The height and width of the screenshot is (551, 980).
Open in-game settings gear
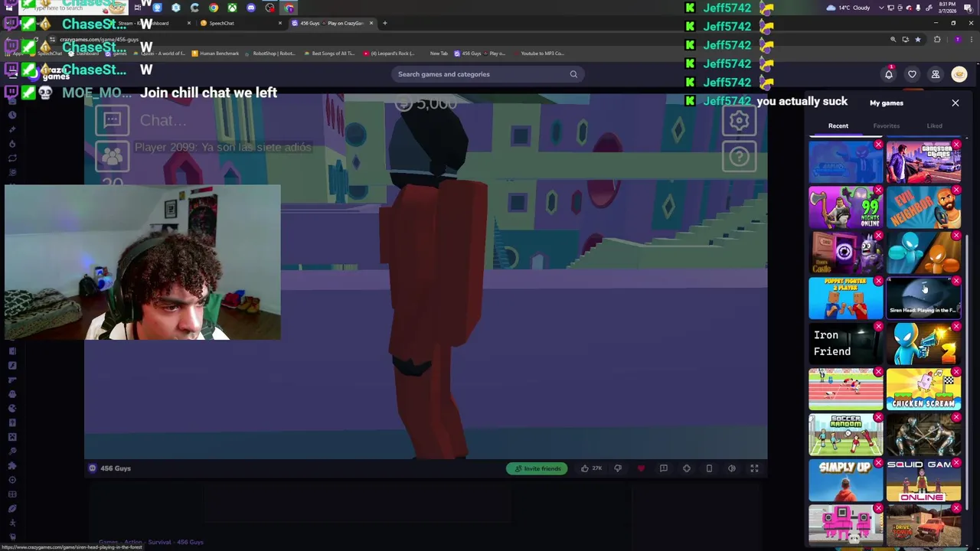coord(739,120)
